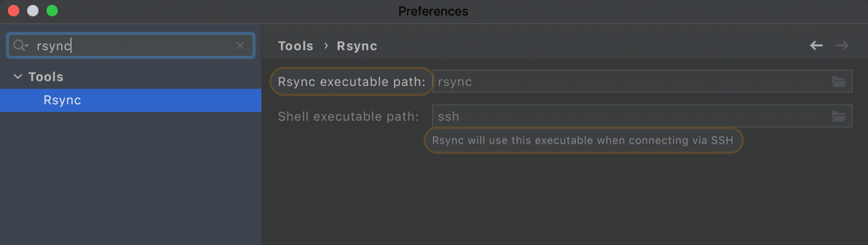Go forward with the right arrow
868x245 pixels.
[x=842, y=46]
